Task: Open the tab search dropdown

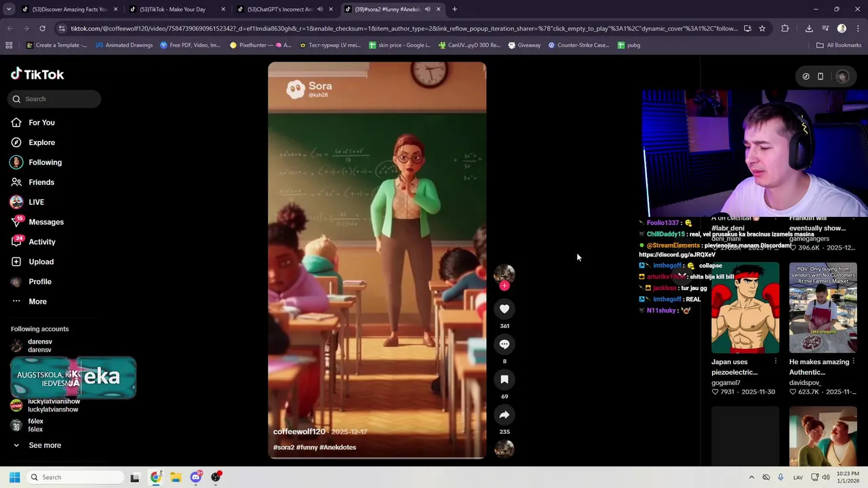Action: pos(8,9)
